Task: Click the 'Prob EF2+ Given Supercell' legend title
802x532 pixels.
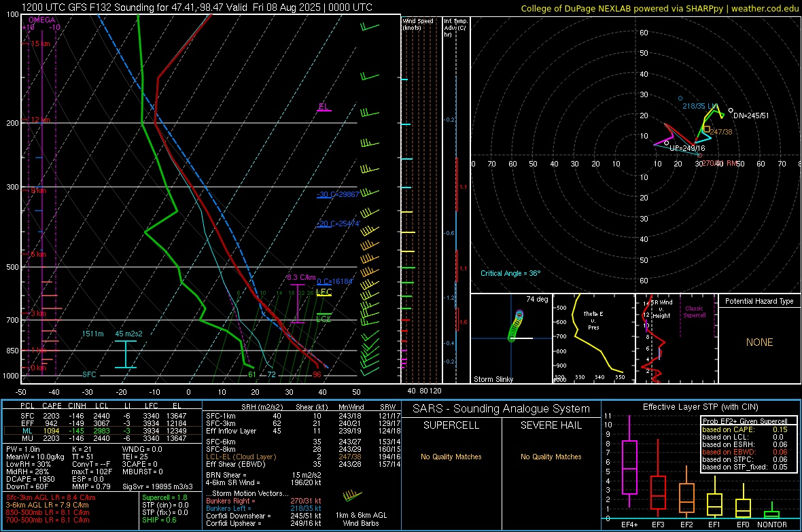Action: coord(745,421)
